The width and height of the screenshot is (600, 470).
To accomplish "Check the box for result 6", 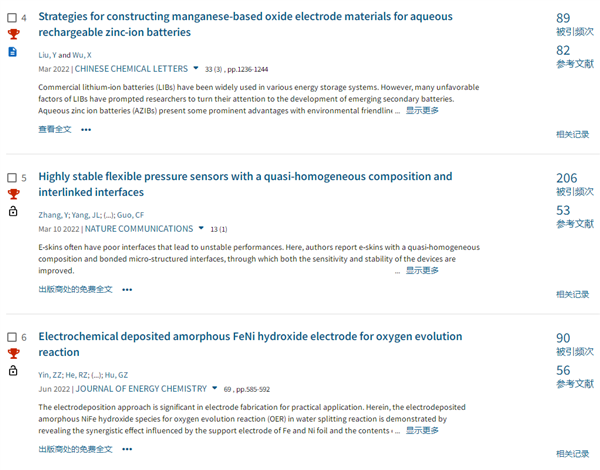I will [x=12, y=337].
